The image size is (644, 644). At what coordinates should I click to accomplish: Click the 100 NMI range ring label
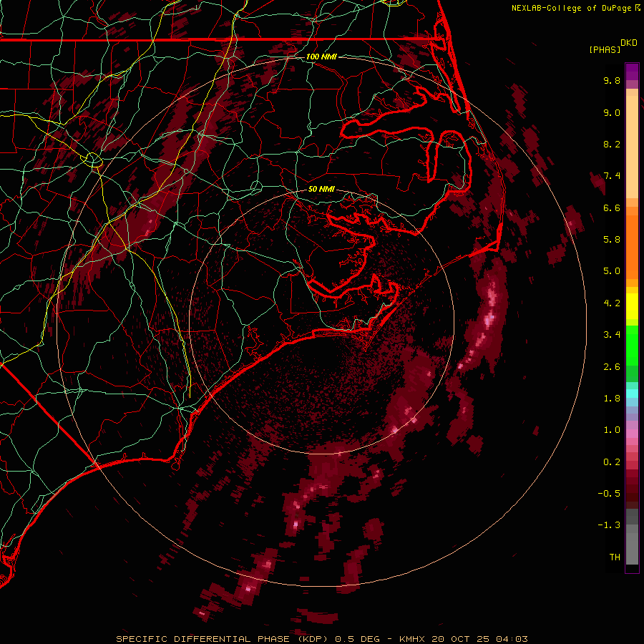321,57
